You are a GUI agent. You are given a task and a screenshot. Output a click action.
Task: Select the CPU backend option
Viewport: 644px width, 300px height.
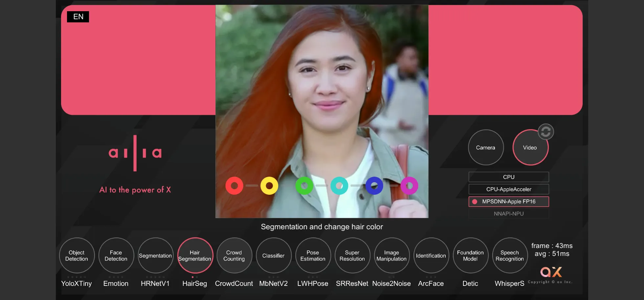click(x=509, y=177)
